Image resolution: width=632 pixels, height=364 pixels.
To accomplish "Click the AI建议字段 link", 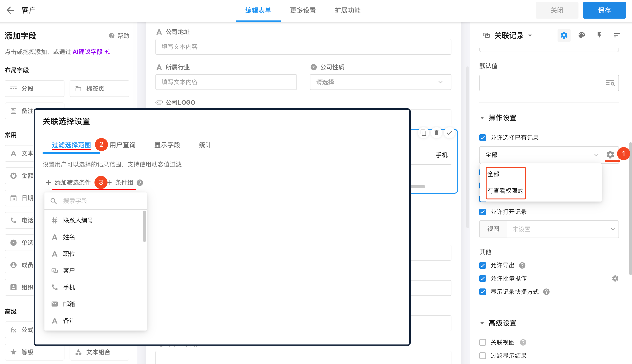I will (x=87, y=52).
